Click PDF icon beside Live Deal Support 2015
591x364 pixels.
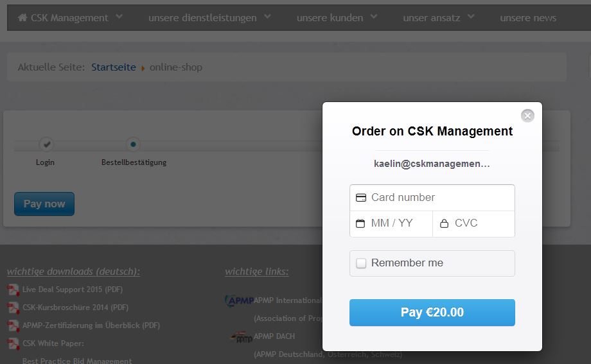pos(13,290)
